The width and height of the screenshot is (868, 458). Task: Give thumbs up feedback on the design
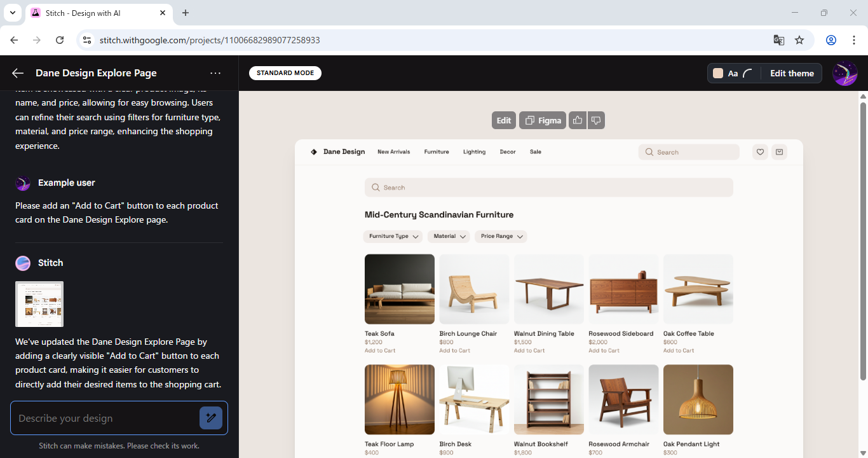(577, 120)
